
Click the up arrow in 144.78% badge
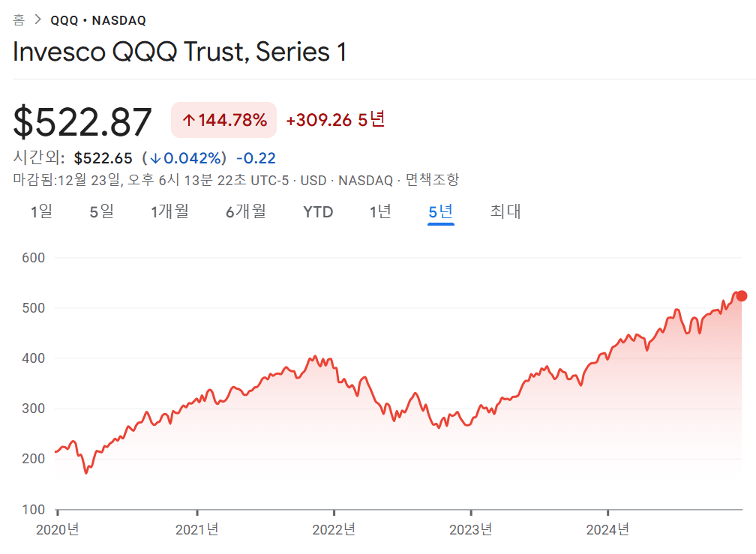coord(189,121)
